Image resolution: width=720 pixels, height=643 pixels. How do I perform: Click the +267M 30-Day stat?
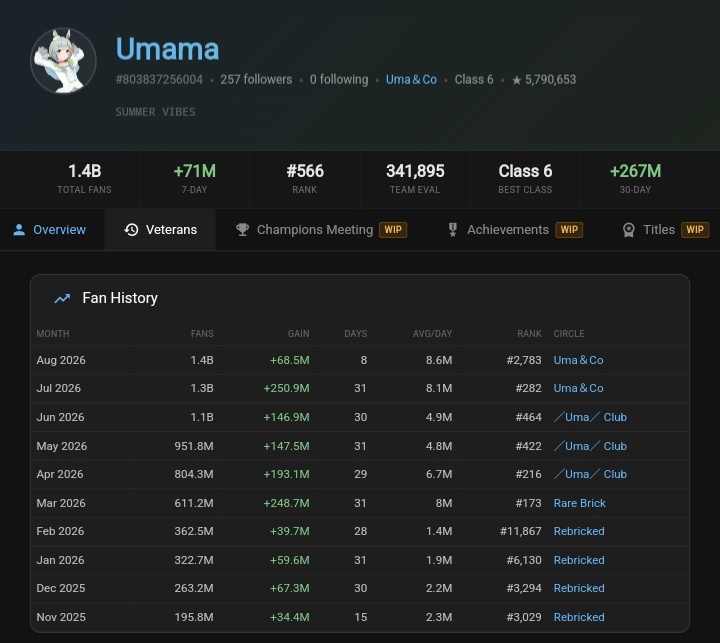point(636,179)
